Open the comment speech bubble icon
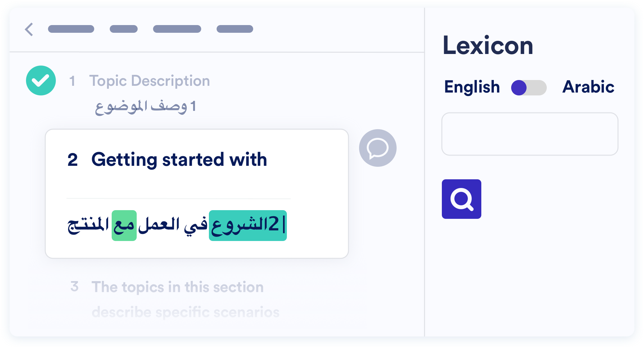The image size is (644, 348). click(378, 148)
